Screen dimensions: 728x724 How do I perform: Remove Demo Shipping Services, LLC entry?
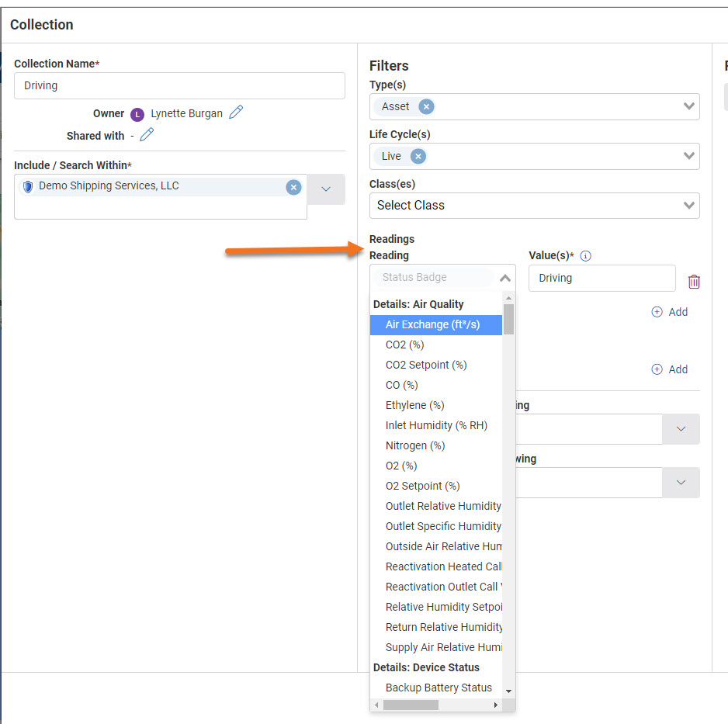pyautogui.click(x=293, y=188)
